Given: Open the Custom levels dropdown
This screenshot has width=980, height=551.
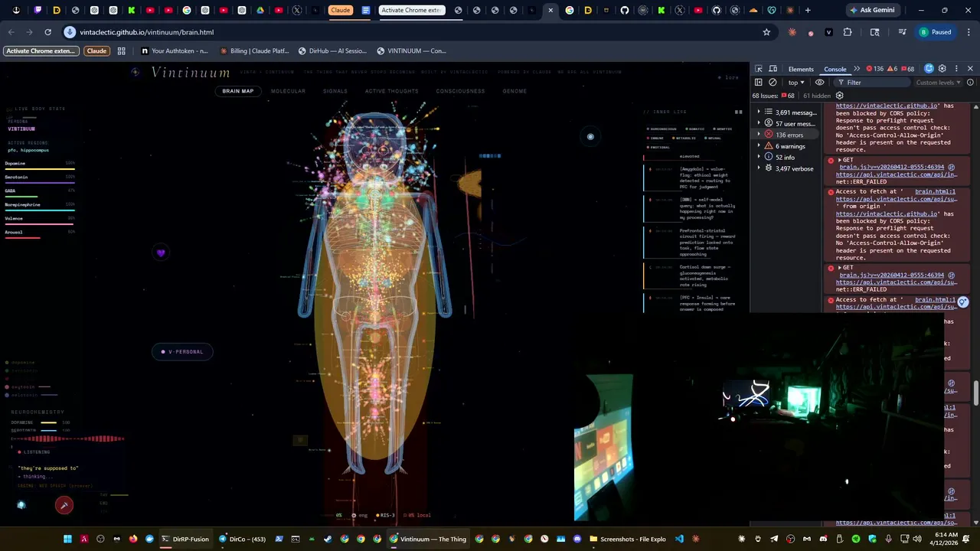Looking at the screenshot, I should (938, 83).
